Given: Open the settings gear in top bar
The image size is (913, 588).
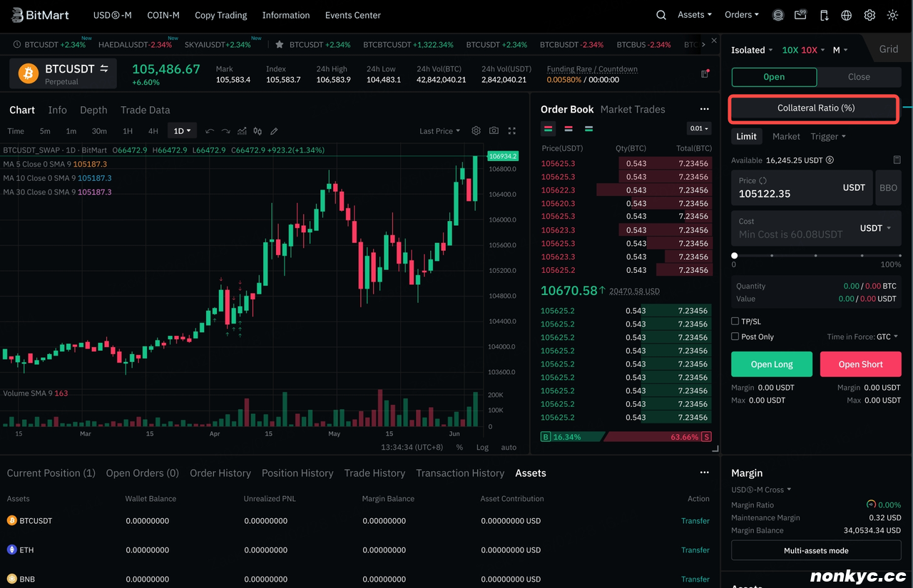Looking at the screenshot, I should pyautogui.click(x=869, y=15).
